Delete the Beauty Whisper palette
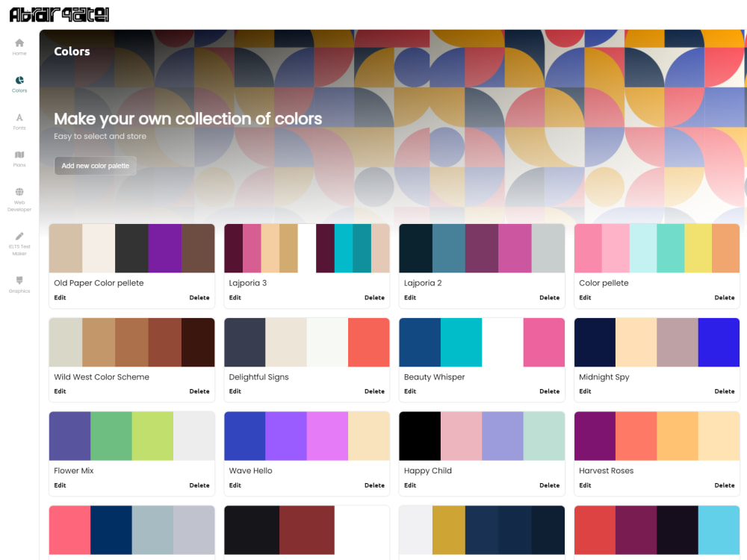Screen dimensions: 747x560 click(549, 391)
